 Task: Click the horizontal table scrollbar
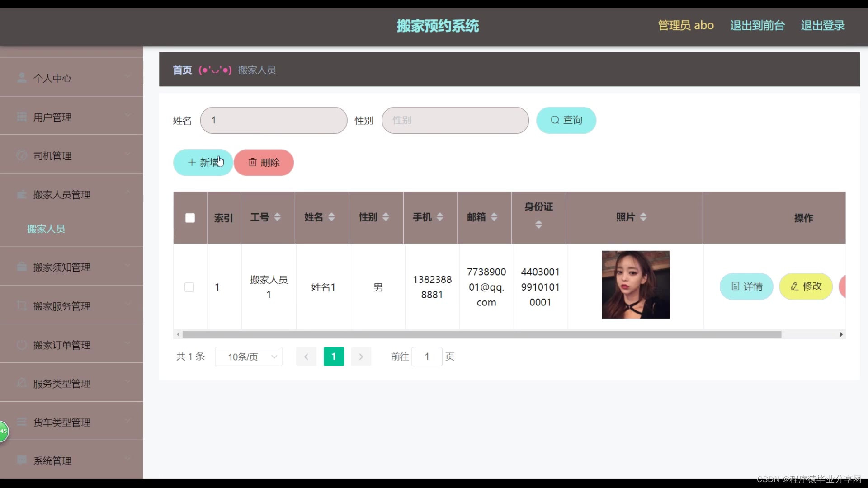481,334
